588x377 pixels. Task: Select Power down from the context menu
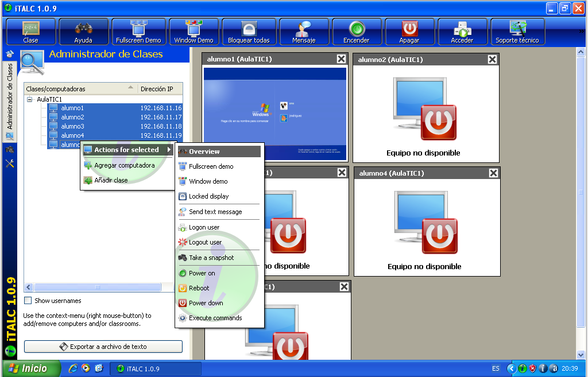point(206,303)
